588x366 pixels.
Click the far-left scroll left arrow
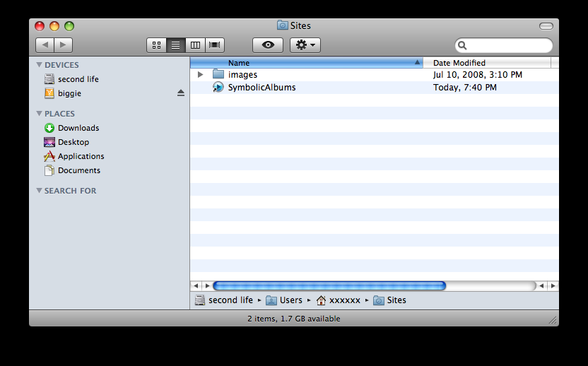pos(196,285)
